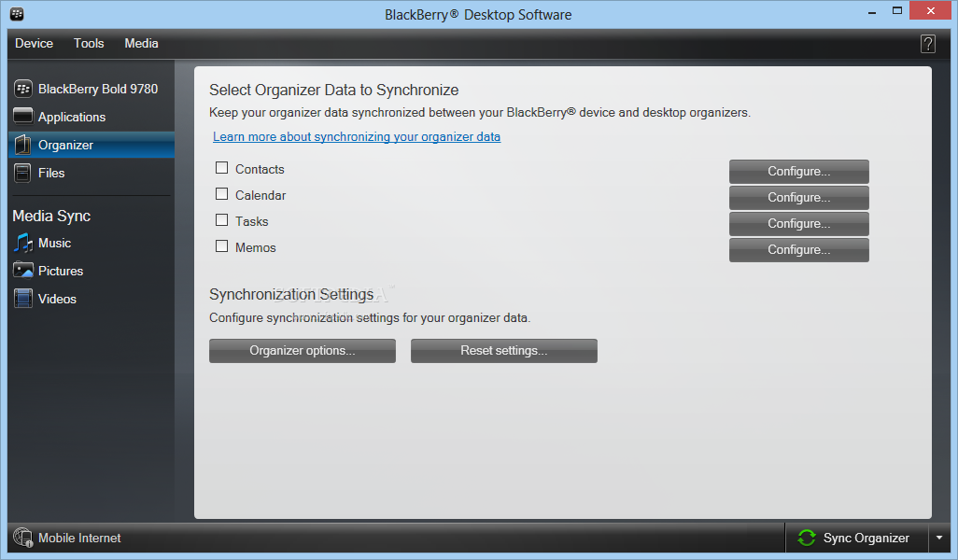Click Configure button for Memos
The image size is (958, 560).
pos(798,250)
